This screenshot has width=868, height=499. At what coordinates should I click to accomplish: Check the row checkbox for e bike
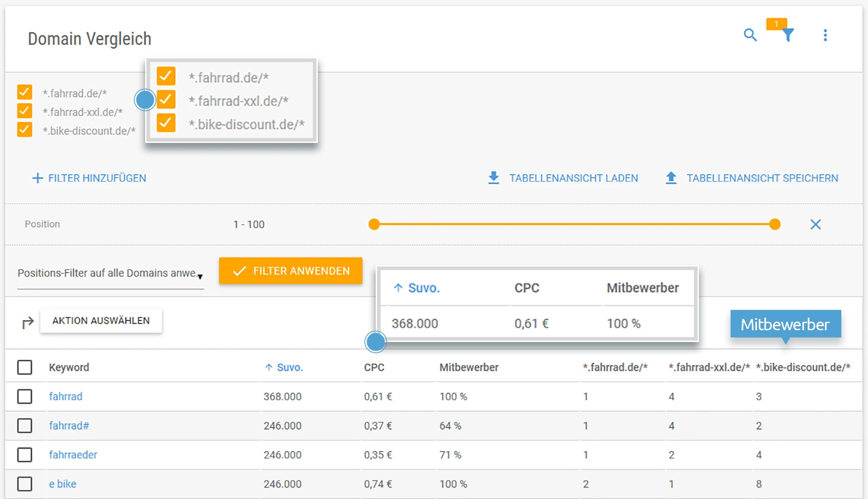point(25,484)
